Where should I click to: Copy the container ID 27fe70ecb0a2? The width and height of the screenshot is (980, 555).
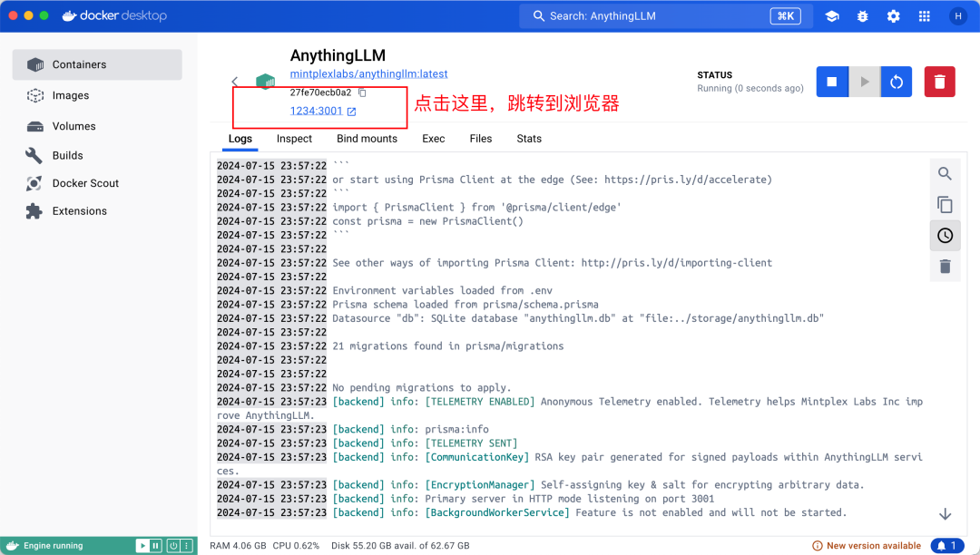tap(362, 92)
